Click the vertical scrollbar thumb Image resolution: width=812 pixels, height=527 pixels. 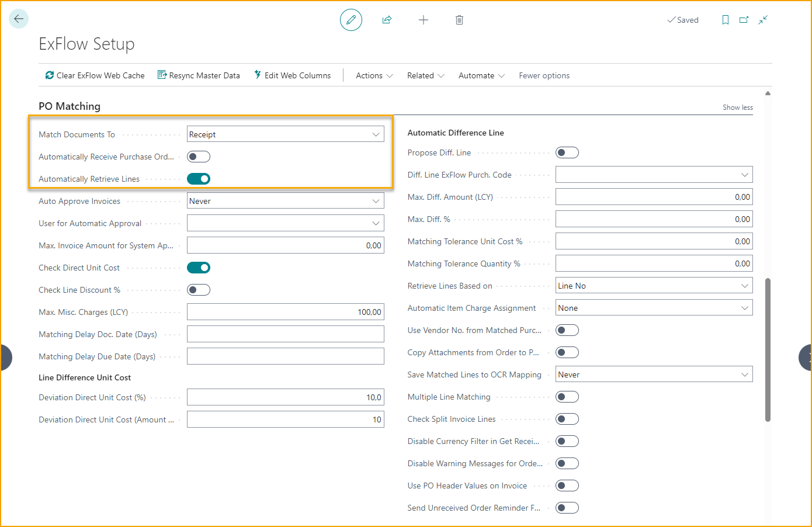click(x=768, y=349)
